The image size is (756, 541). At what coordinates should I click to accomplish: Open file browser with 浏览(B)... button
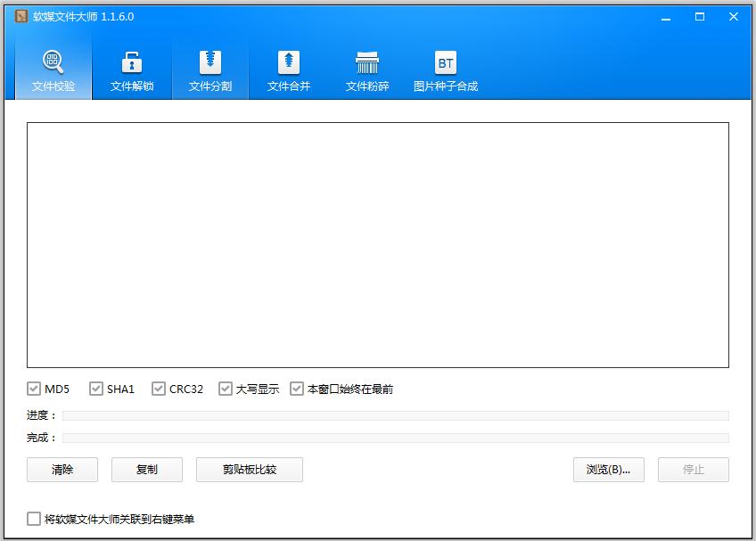coord(608,470)
